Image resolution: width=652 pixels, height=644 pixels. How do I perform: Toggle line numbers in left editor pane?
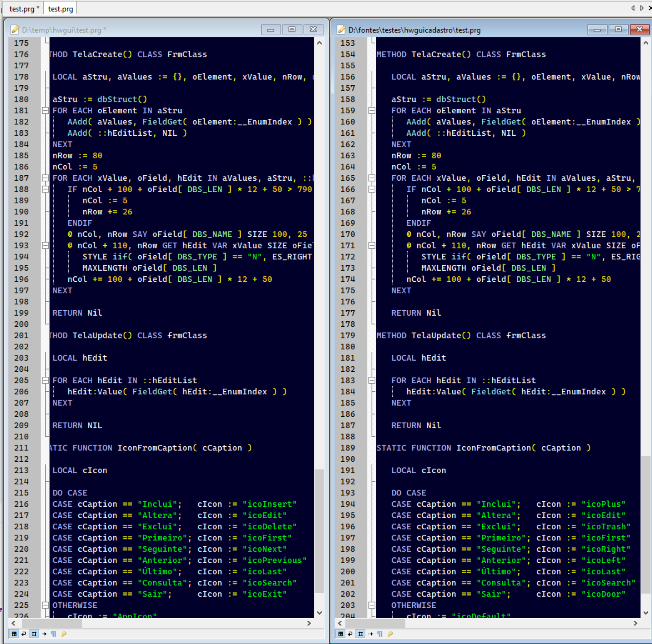click(x=34, y=634)
